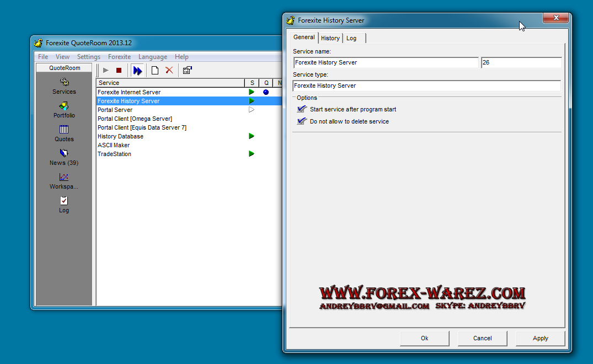This screenshot has width=593, height=364.
Task: Click the Service name text field
Action: coord(386,63)
